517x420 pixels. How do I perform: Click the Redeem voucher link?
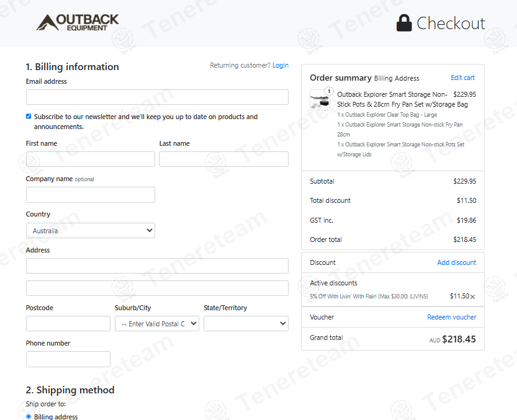tap(452, 317)
